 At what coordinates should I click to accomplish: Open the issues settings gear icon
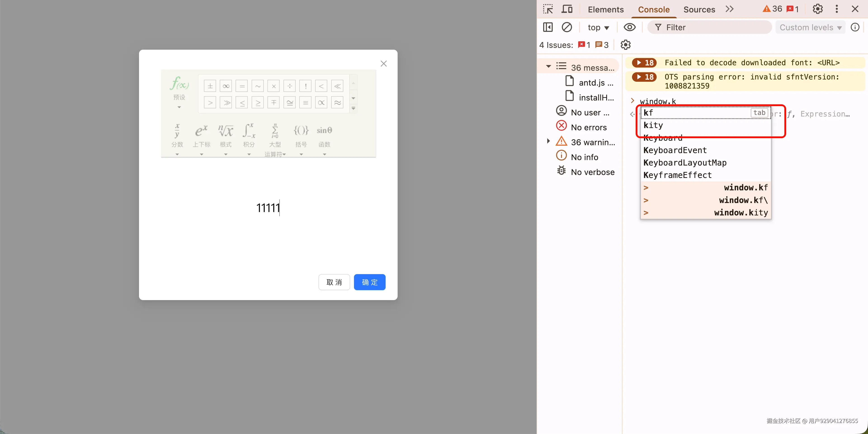click(x=625, y=45)
